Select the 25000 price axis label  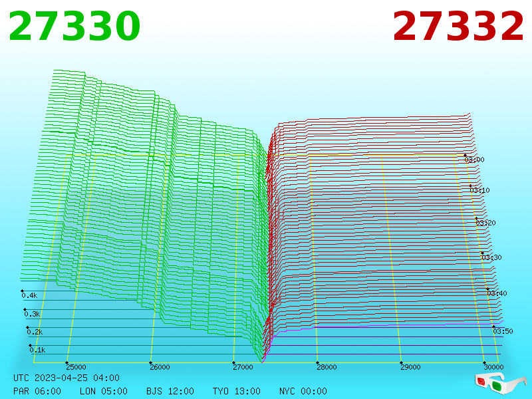pos(76,367)
